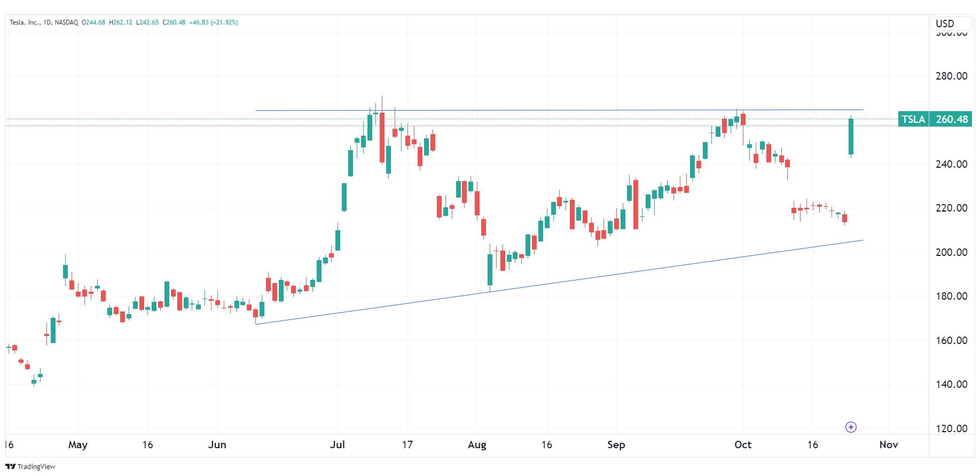The image size is (980, 476).
Task: Click the Oct label on time axis
Action: [743, 444]
